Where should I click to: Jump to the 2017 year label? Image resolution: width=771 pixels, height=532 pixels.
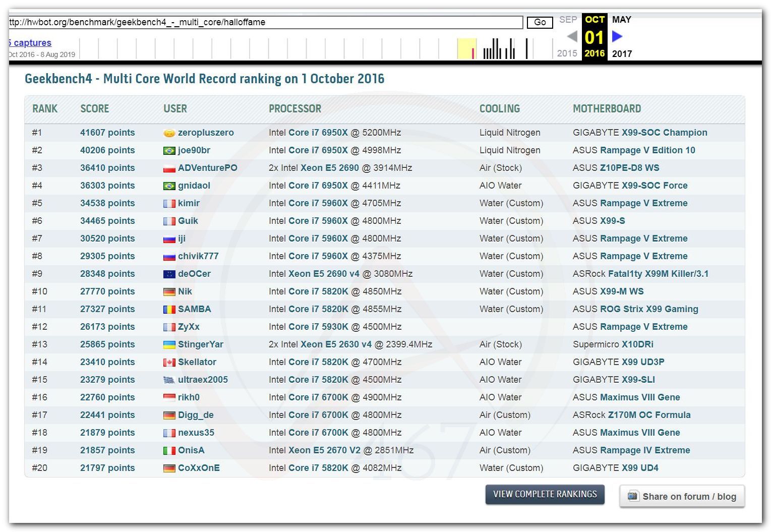tap(622, 54)
